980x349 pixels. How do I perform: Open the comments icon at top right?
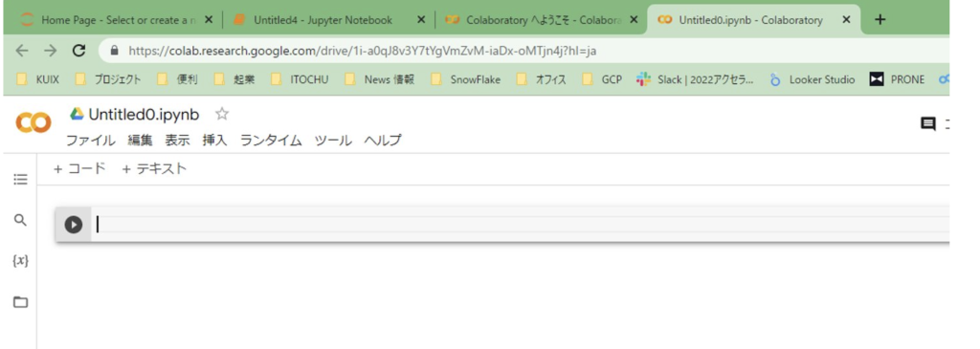[928, 123]
